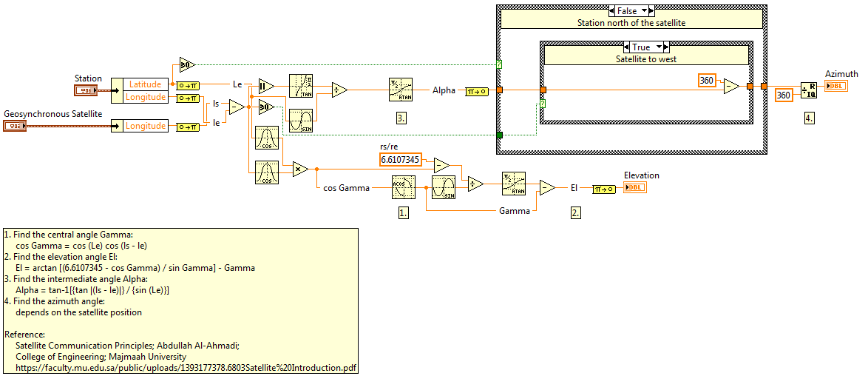Select the Sine node right of ACOS
This screenshot has height=376, width=868.
444,187
